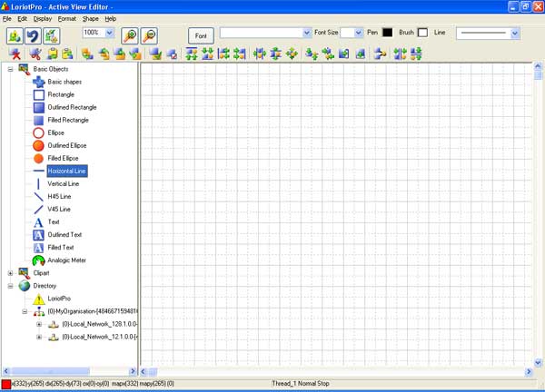This screenshot has width=545, height=392.
Task: Click the Align Top icon with upward arrows
Action: 192,54
